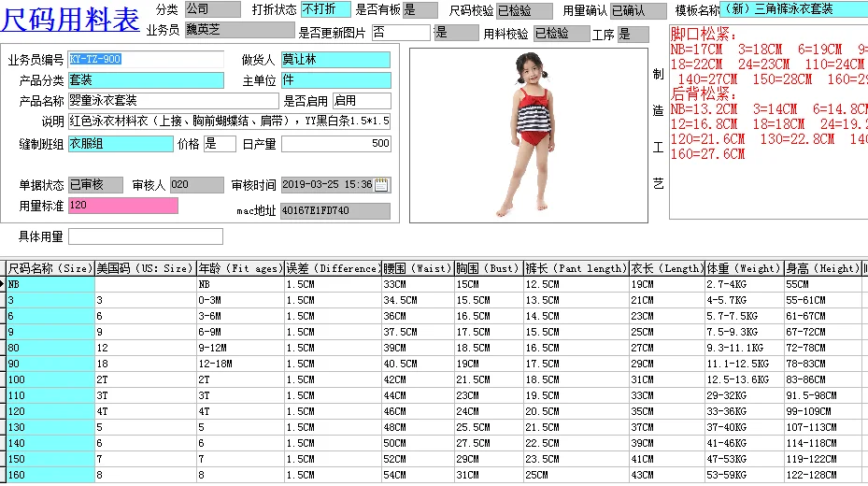This screenshot has height=486, width=868.
Task: Click the 单据状态 field 已审核
Action: click(95, 185)
